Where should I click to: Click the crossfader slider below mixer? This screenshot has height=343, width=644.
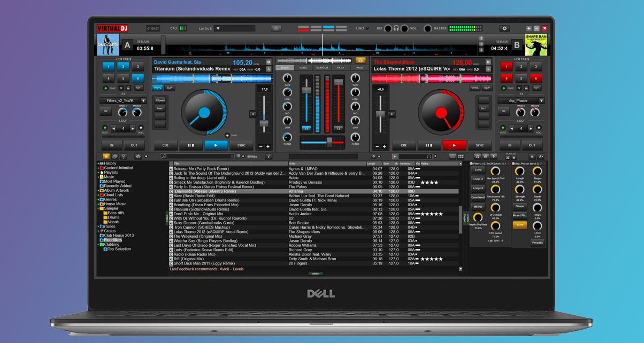point(329,141)
